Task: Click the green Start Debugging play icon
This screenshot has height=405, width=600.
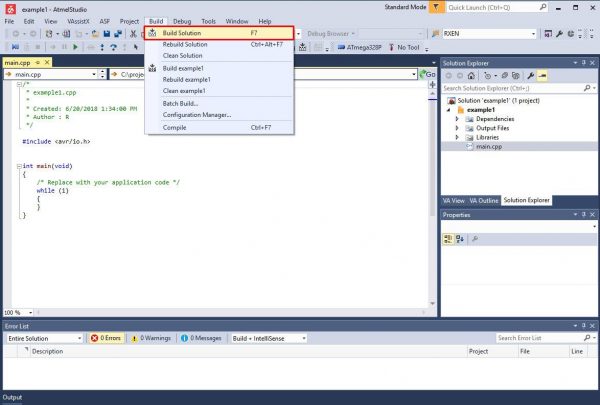Action: (x=75, y=47)
